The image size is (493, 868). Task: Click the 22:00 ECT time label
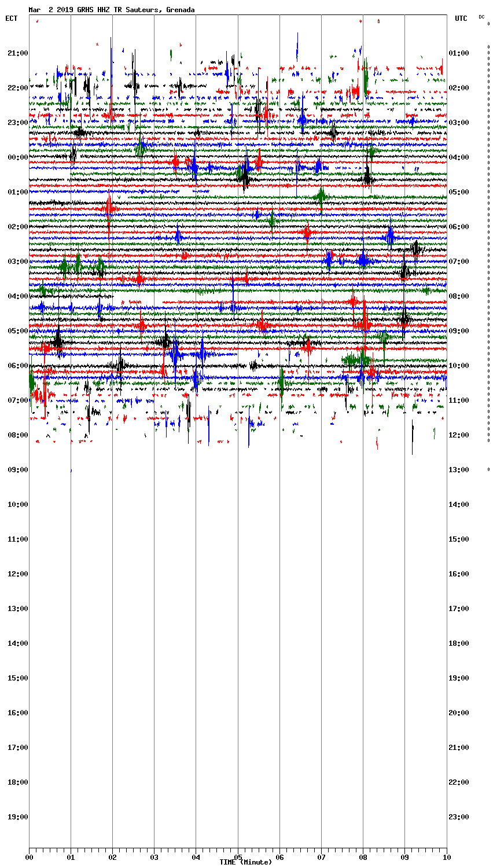click(x=17, y=88)
